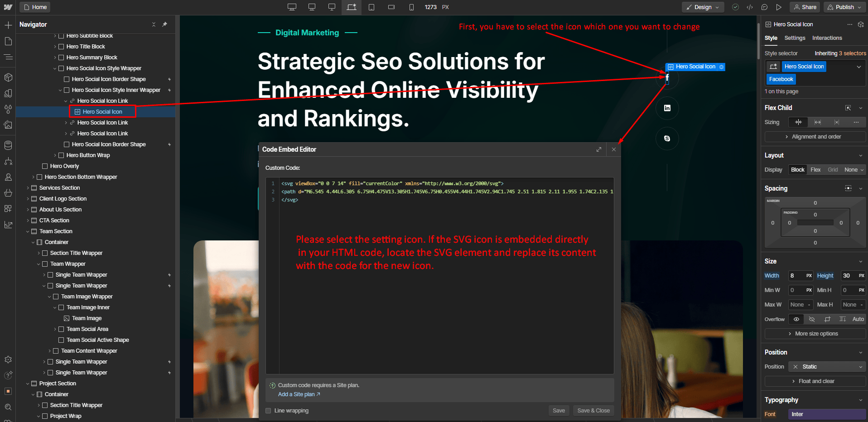The height and width of the screenshot is (422, 868).
Task: Click the Save & Close button
Action: pos(593,411)
